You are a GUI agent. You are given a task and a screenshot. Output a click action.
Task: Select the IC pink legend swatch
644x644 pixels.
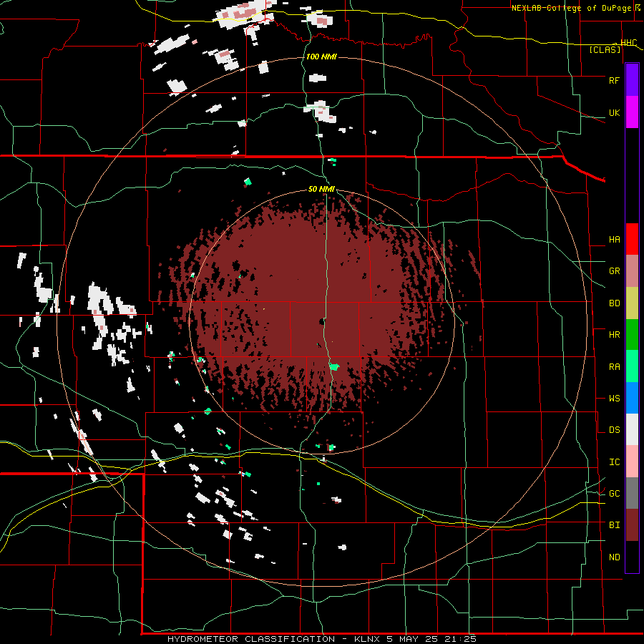[632, 462]
